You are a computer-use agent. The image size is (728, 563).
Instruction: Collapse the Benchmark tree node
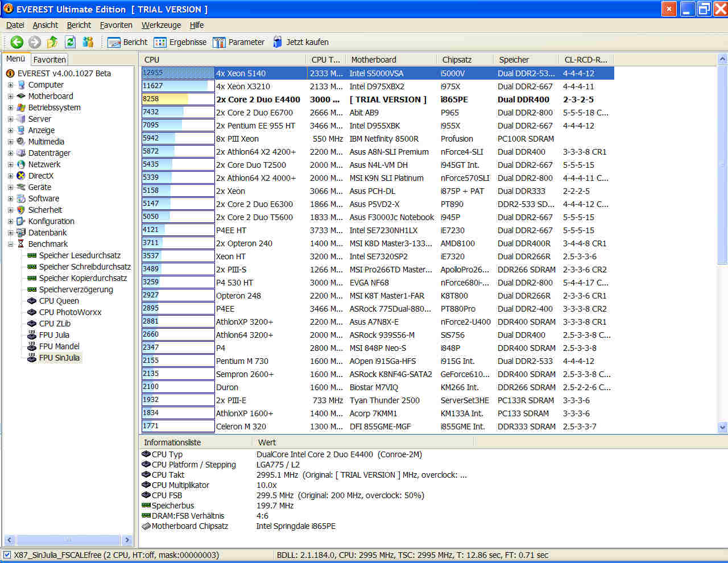10,244
